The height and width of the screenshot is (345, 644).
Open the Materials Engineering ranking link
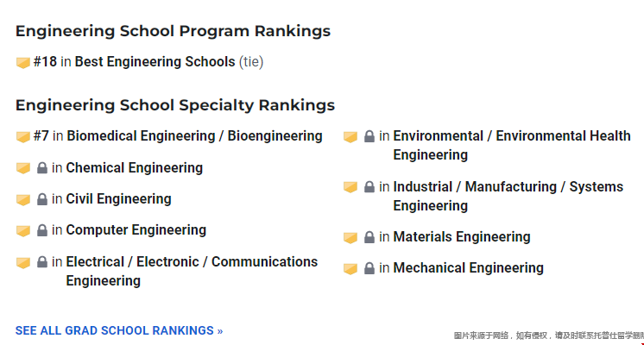click(462, 236)
